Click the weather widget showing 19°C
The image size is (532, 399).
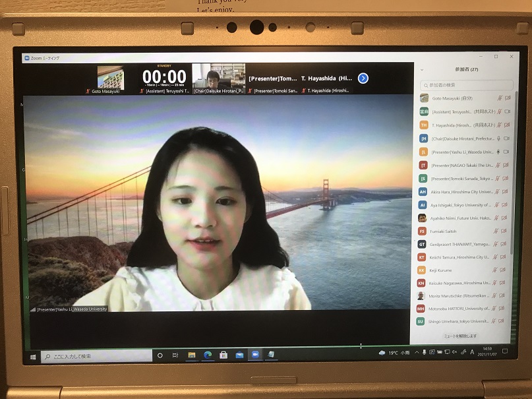tap(394, 353)
